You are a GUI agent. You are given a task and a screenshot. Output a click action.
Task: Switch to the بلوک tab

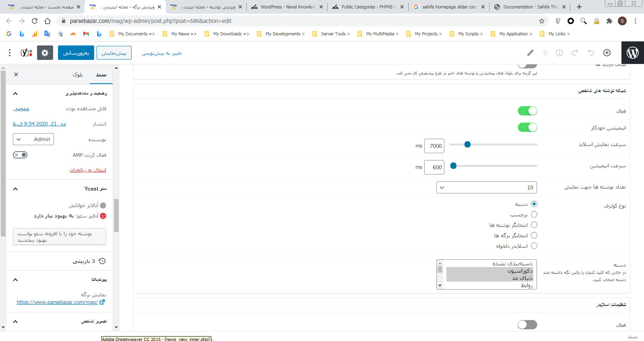(78, 74)
